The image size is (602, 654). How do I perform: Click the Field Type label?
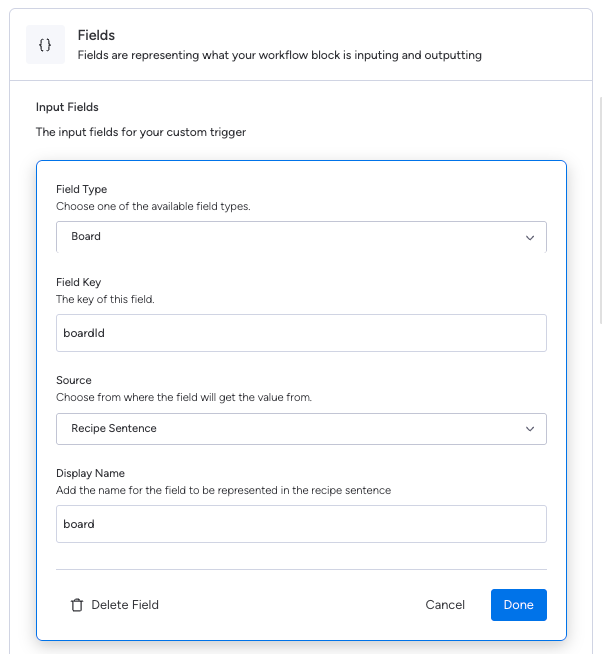(81, 189)
